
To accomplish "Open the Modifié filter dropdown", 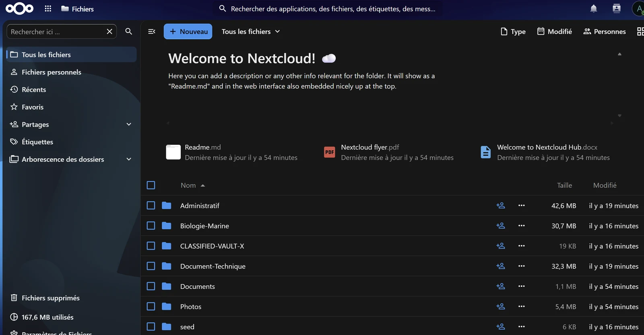I will pyautogui.click(x=555, y=31).
